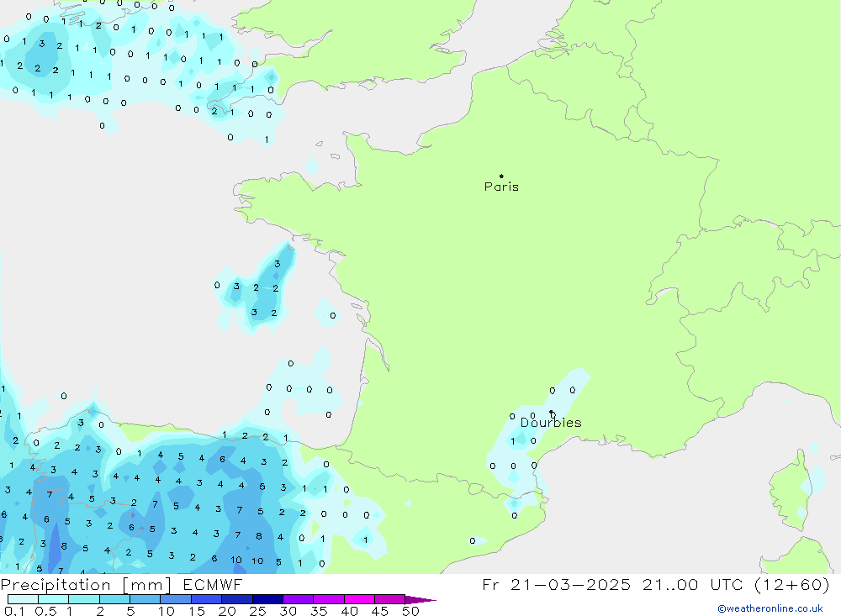Click the Paris city label
This screenshot has height=616, width=841.
coord(501,187)
